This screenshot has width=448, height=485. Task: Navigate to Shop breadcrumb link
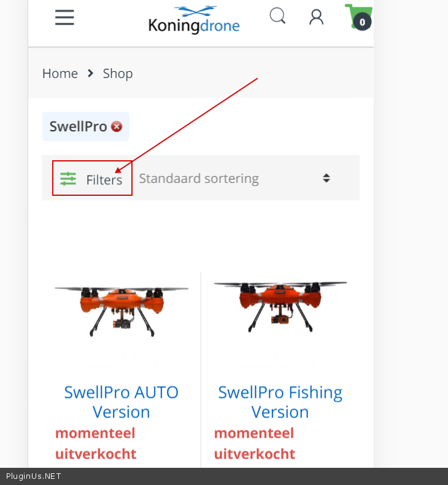pos(118,73)
